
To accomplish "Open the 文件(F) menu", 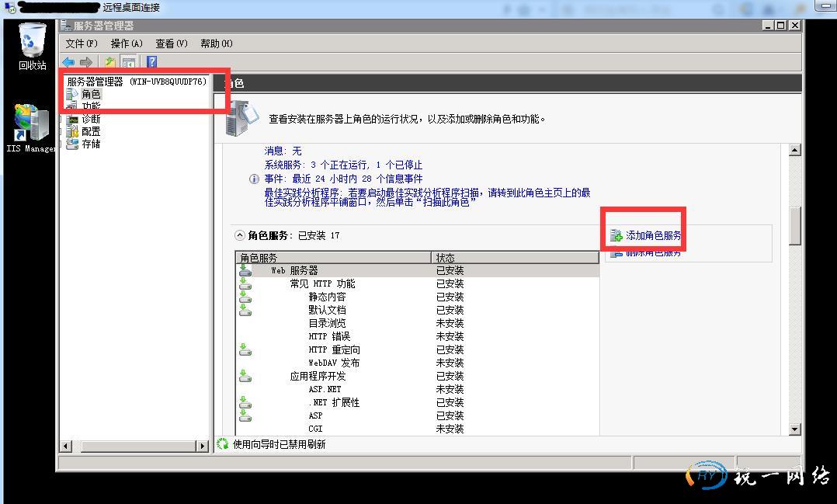I will click(x=82, y=43).
